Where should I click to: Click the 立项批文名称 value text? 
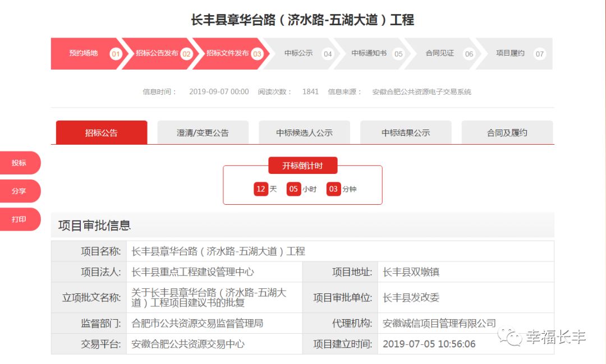(209, 297)
